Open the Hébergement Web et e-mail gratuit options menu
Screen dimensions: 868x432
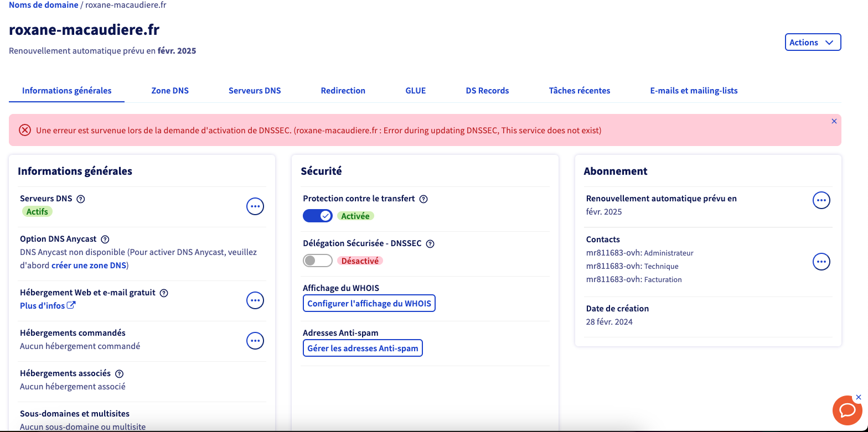(255, 300)
